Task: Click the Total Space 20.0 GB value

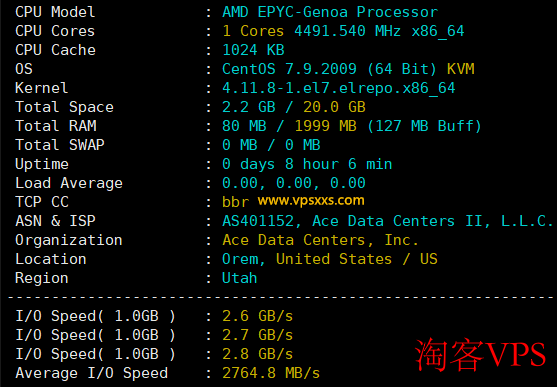Action: (x=334, y=107)
